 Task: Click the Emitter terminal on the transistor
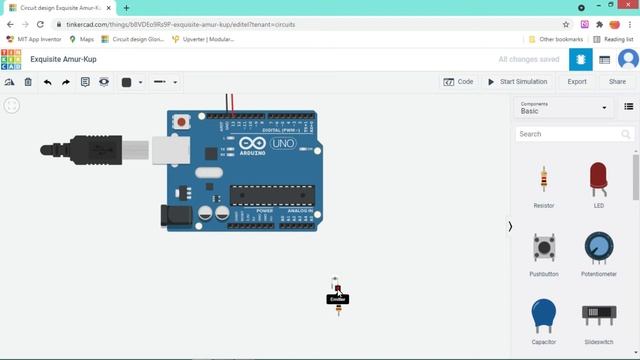coord(338,288)
